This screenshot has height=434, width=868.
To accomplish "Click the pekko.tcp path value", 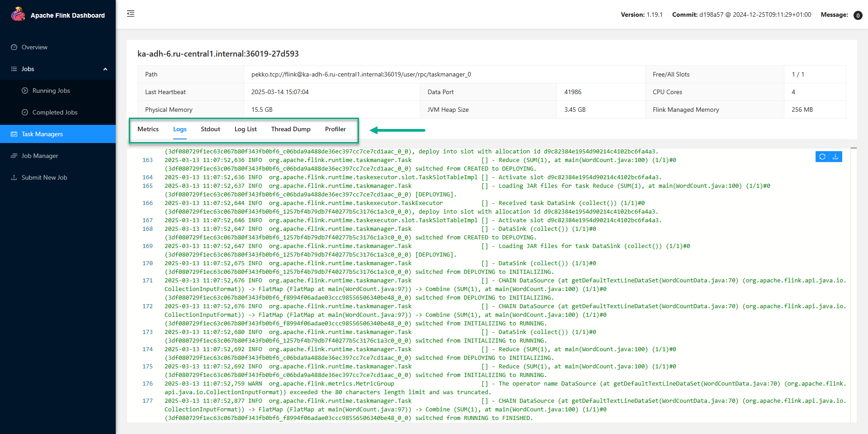I will coord(361,74).
